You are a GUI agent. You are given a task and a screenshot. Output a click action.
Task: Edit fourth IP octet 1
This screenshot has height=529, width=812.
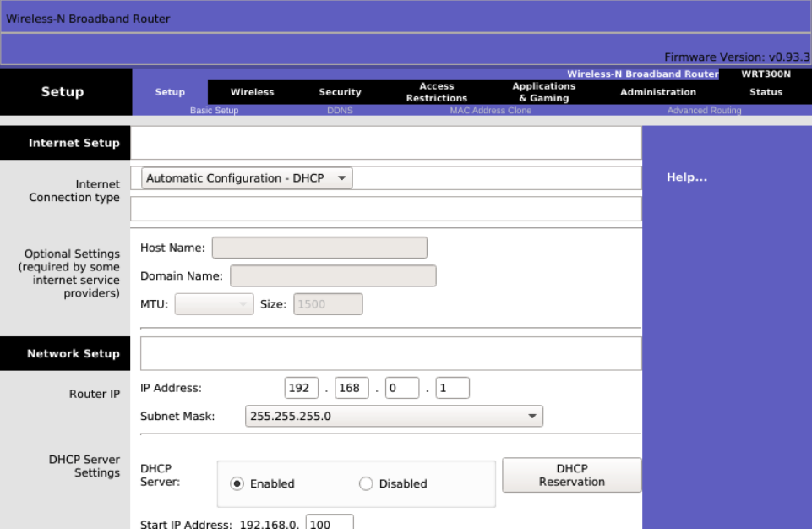pyautogui.click(x=453, y=388)
